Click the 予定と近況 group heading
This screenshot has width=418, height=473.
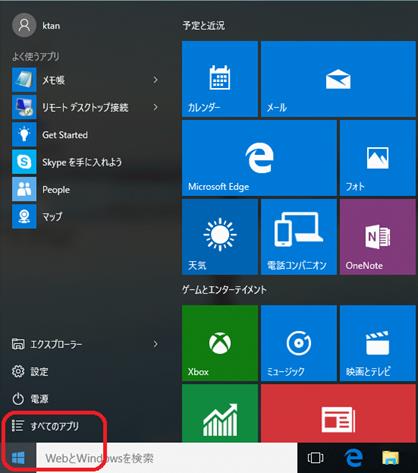point(204,25)
